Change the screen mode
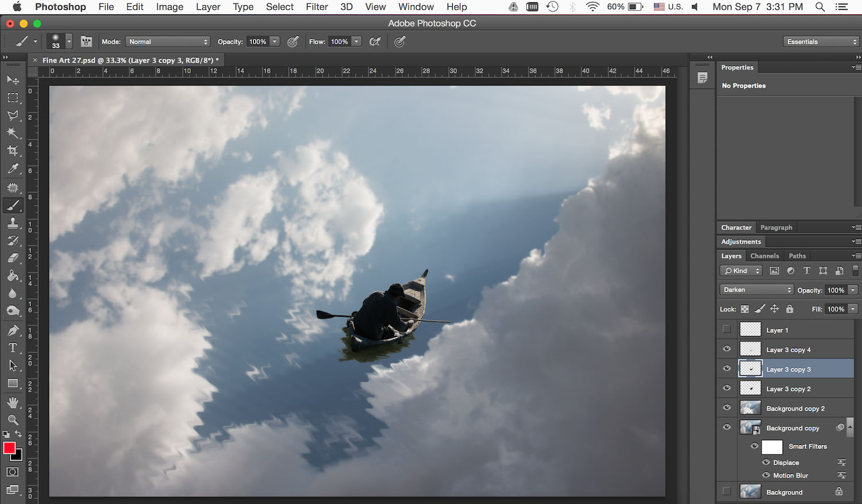 [12, 490]
